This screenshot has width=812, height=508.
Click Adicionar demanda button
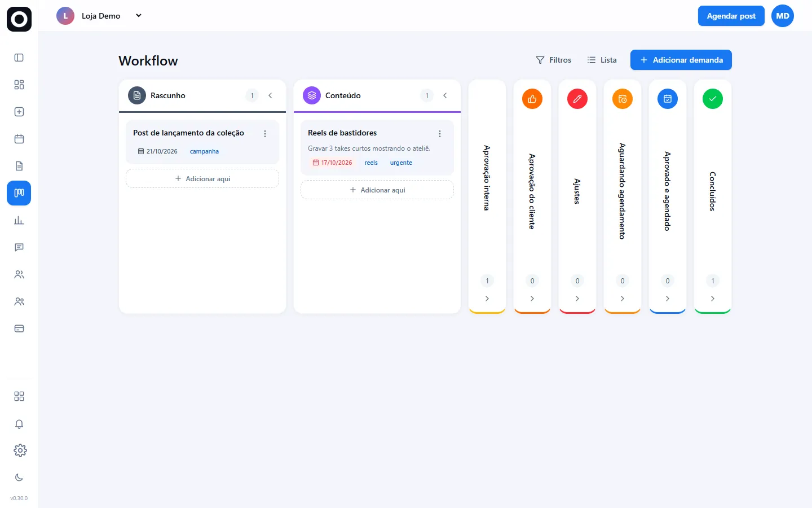(x=681, y=60)
